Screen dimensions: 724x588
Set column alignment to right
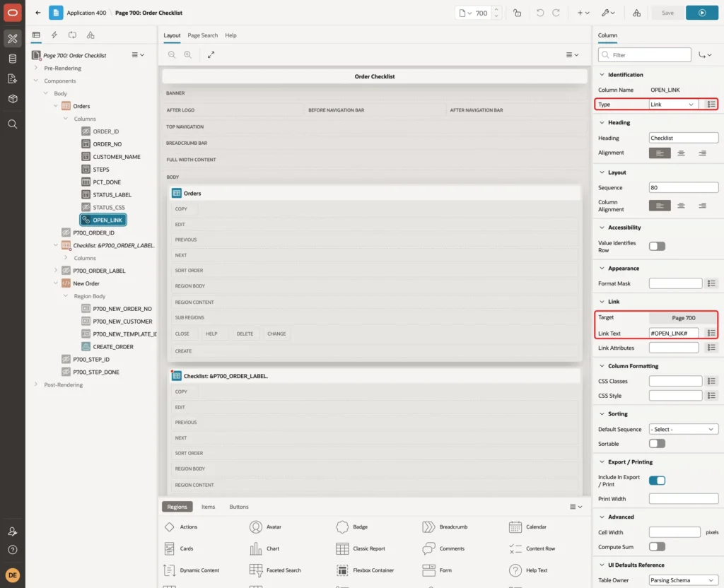click(702, 206)
